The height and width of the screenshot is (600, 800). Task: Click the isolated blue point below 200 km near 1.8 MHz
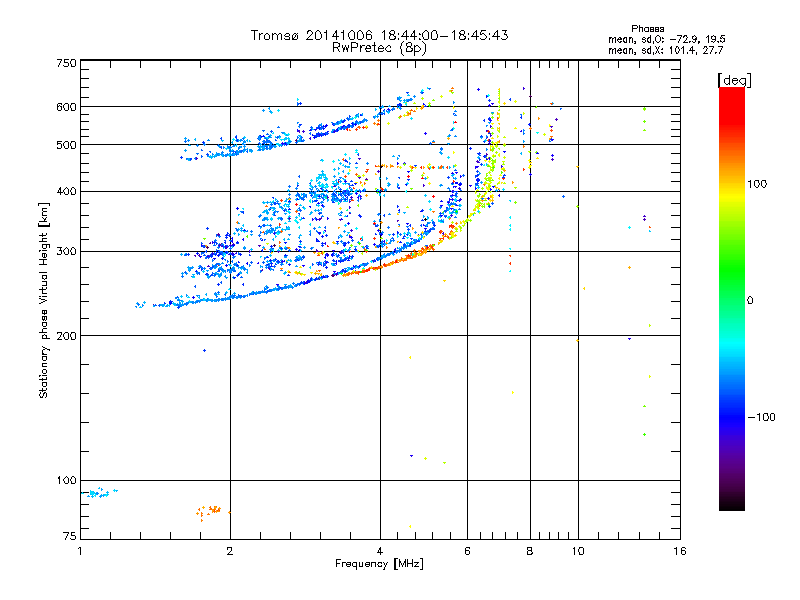click(205, 351)
